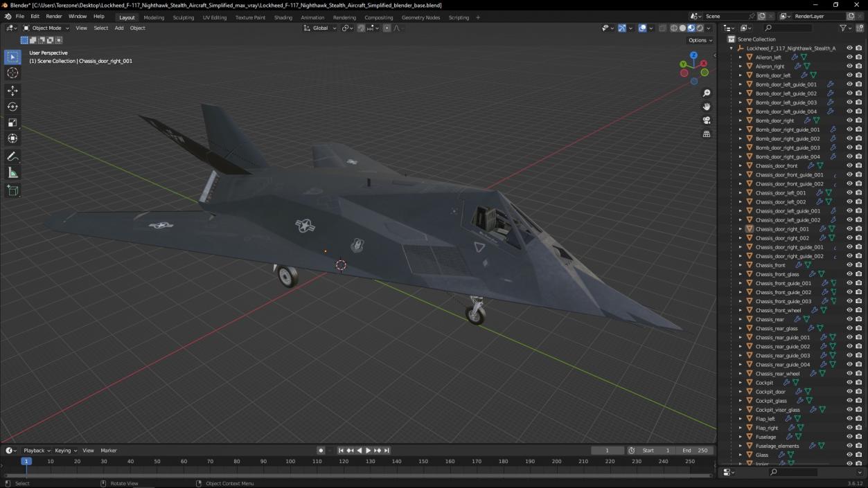This screenshot has width=868, height=488.
Task: Open the Object Mode dropdown
Action: coord(46,28)
